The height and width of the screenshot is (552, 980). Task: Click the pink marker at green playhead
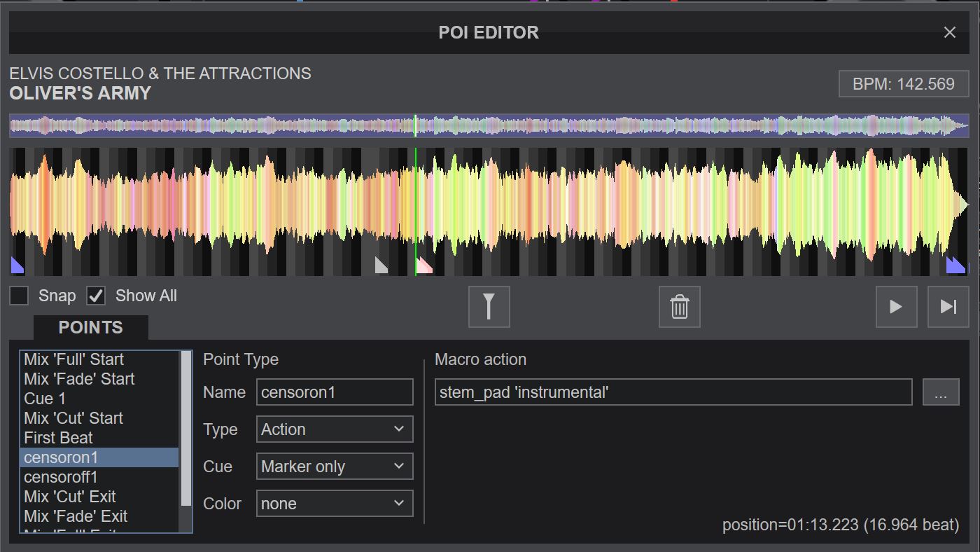[x=423, y=265]
